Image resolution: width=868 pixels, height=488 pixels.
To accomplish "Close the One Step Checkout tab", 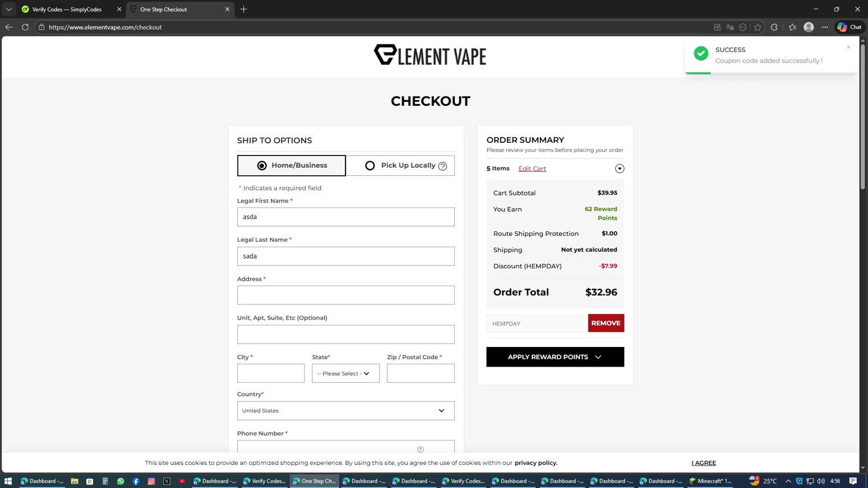I will tap(227, 9).
